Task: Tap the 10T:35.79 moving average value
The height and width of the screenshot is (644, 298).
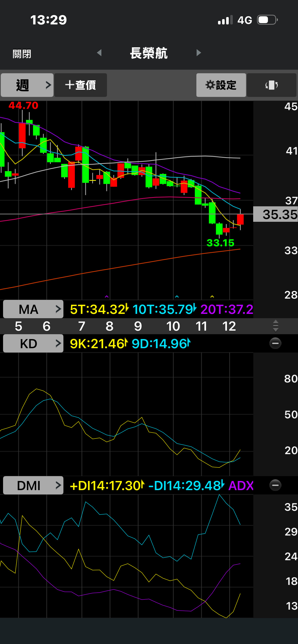Action: pyautogui.click(x=165, y=309)
